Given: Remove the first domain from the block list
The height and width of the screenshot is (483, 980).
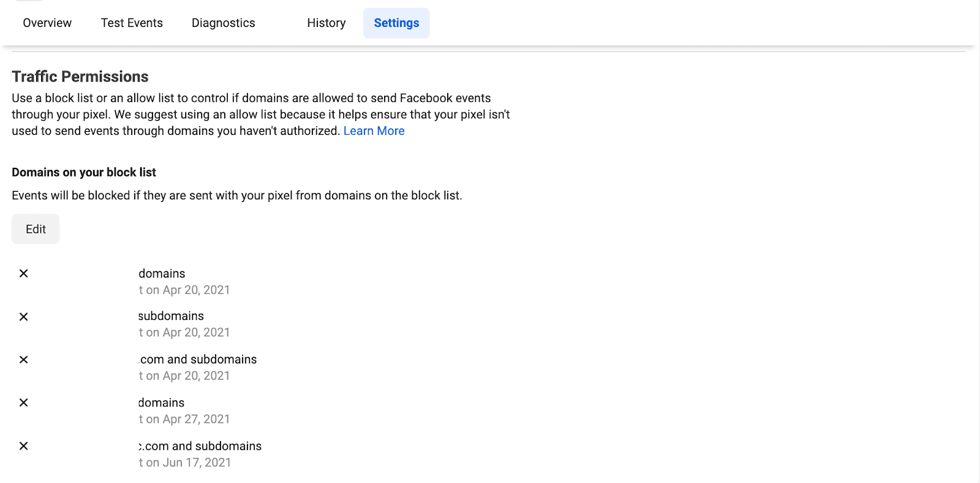Looking at the screenshot, I should [x=23, y=273].
